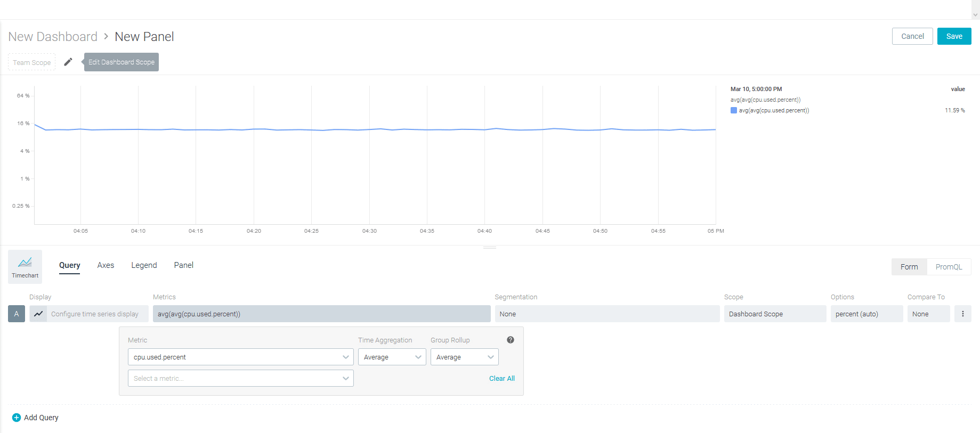Image resolution: width=980 pixels, height=433 pixels.
Task: Click the plus icon beside Add Query
Action: (x=16, y=418)
